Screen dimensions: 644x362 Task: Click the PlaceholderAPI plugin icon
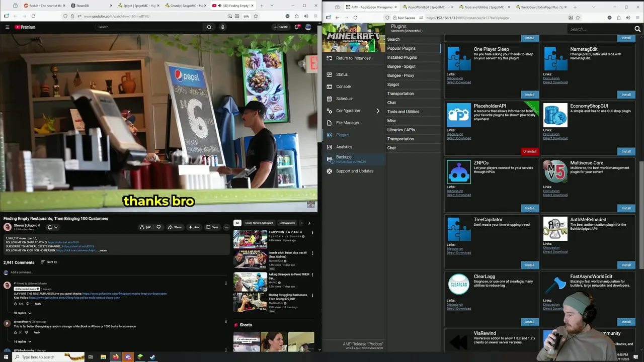[x=459, y=115]
